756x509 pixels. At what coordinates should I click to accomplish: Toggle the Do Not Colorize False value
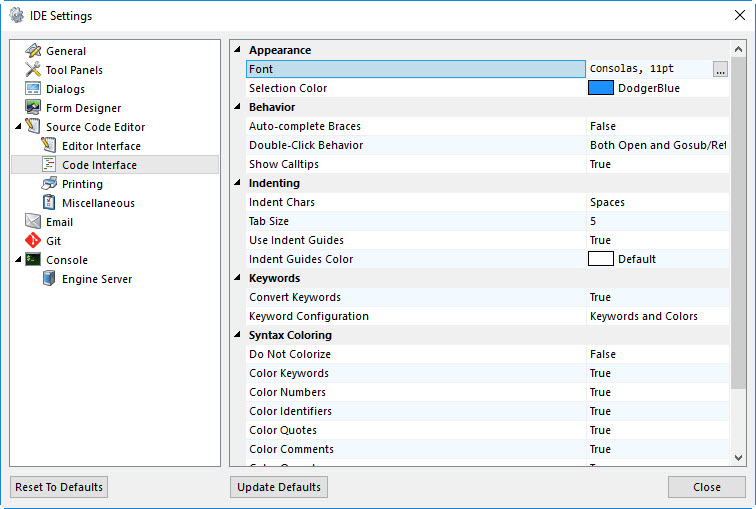657,354
